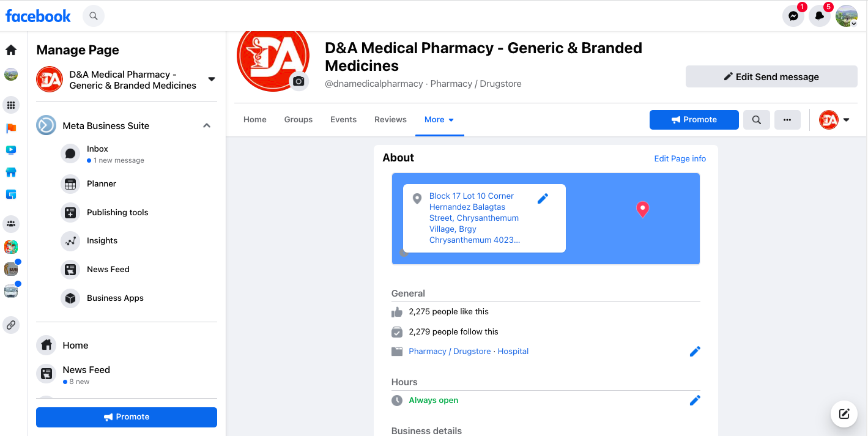Viewport: 868px width, 436px height.
Task: Open Inbox in Meta Business Suite
Action: pos(97,149)
